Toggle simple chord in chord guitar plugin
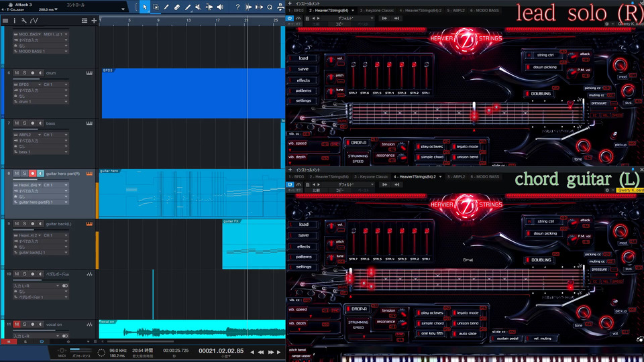The height and width of the screenshot is (362, 644). click(429, 323)
